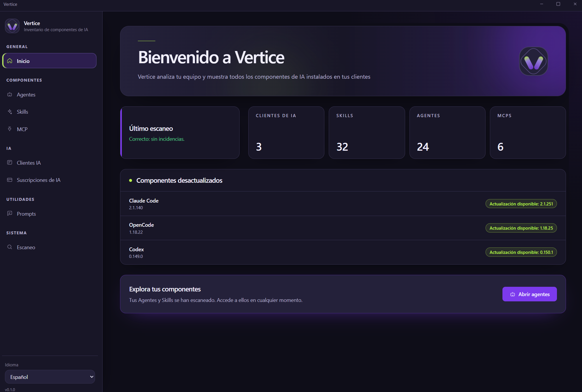Click the Abrir agentes button
The width and height of the screenshot is (582, 392).
tap(530, 294)
